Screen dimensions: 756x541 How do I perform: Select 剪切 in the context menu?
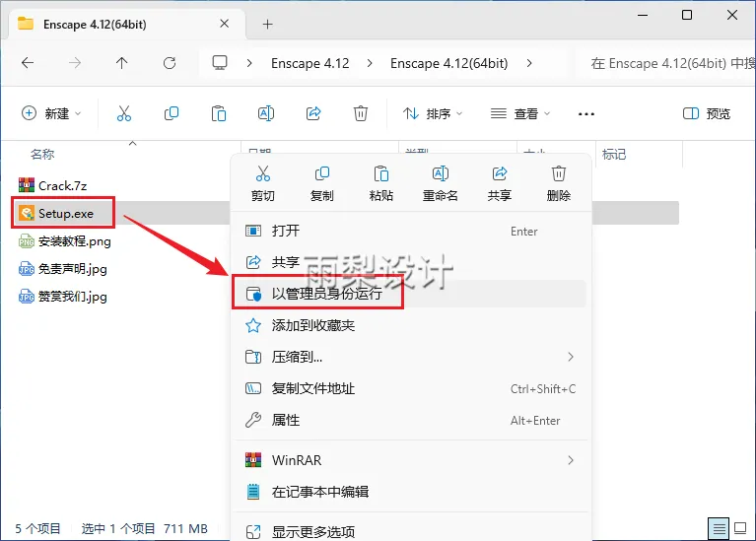tap(263, 183)
